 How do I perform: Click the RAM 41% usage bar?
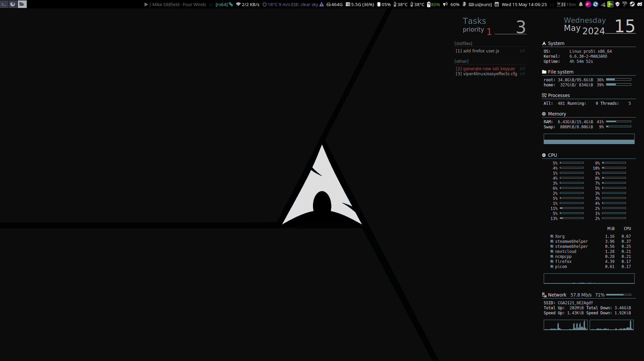[619, 122]
